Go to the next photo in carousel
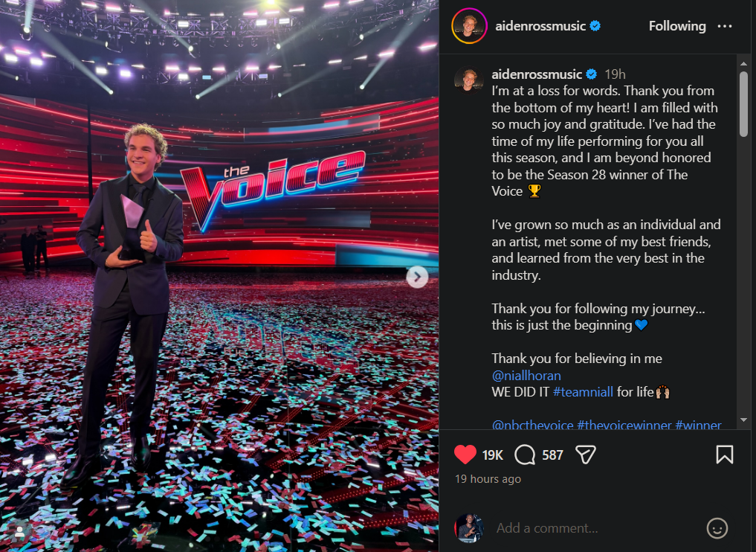 pos(417,277)
